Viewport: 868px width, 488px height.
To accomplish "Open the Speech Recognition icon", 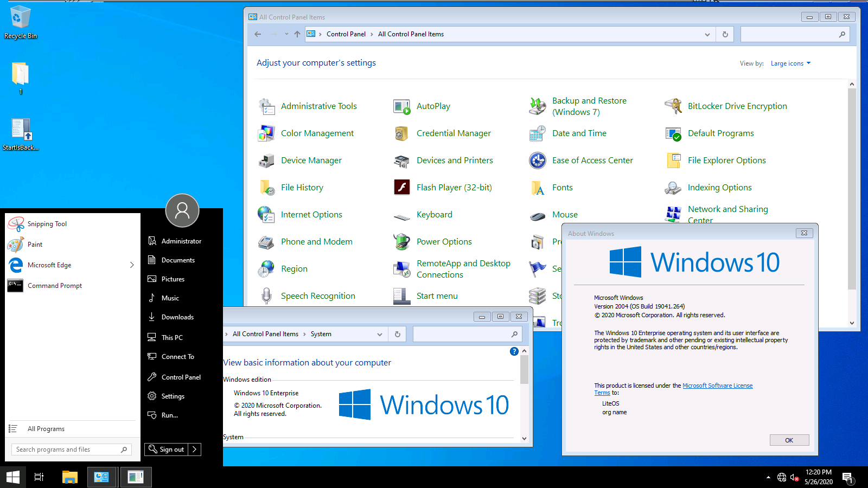I will point(266,296).
